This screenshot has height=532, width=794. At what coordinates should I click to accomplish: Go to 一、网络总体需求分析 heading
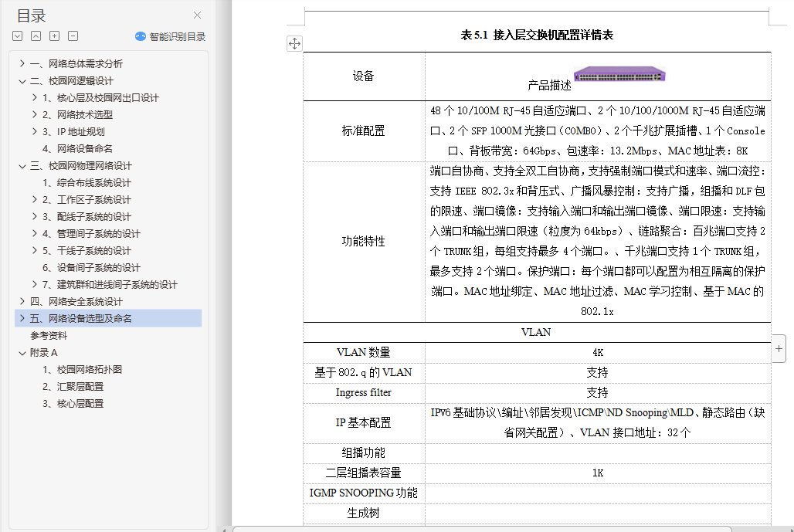pos(76,64)
